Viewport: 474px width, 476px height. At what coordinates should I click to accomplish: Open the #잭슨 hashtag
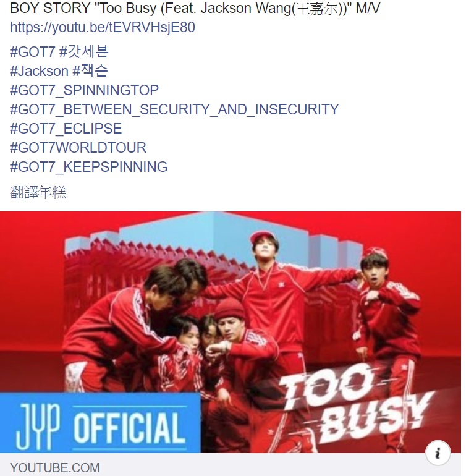pos(90,70)
